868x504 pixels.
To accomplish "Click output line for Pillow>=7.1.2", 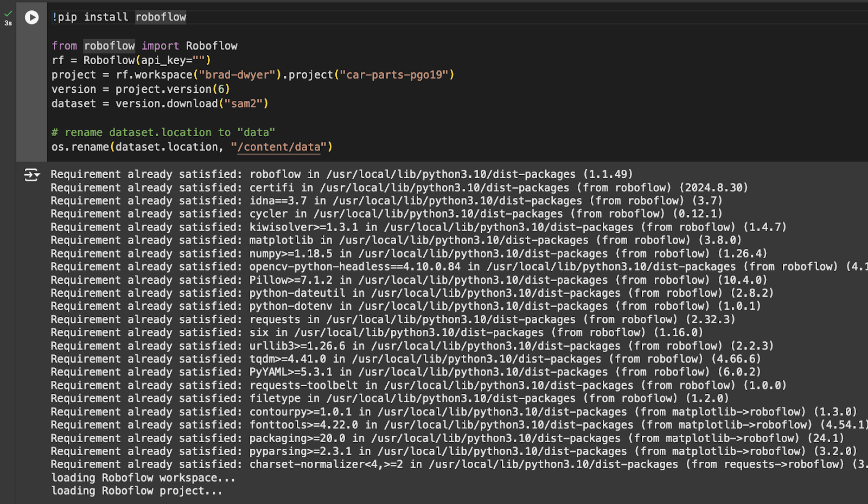I will coord(409,280).
